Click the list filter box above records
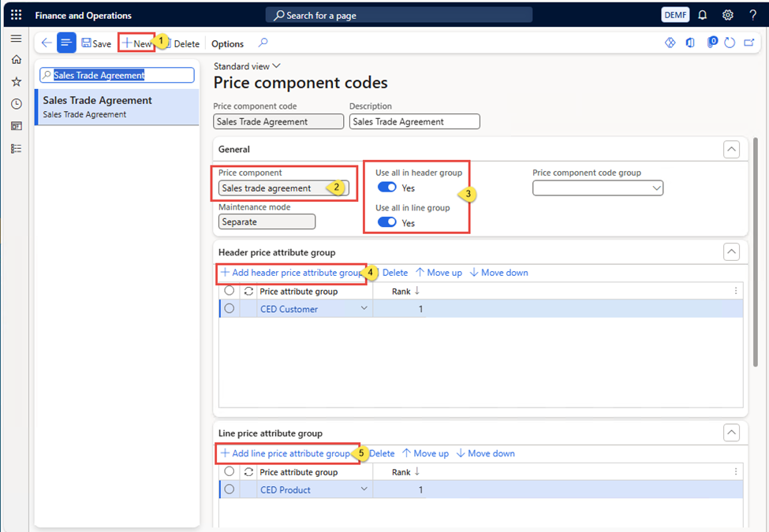Screen dimensions: 769x532 coord(118,75)
